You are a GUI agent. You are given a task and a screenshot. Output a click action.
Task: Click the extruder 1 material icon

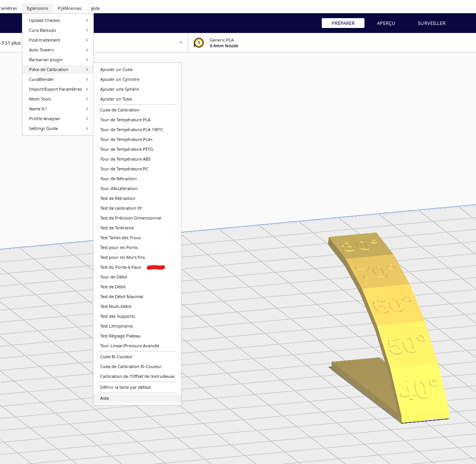tap(199, 43)
